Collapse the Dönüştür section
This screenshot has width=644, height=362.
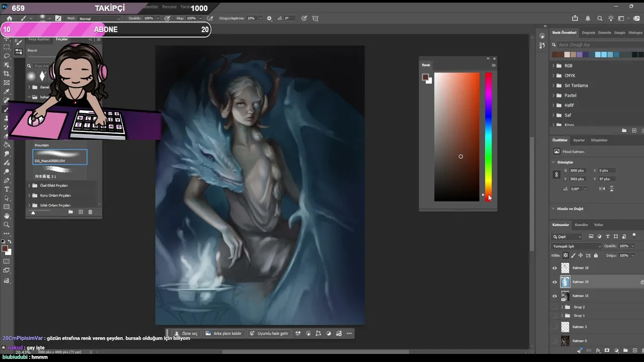tap(553, 162)
